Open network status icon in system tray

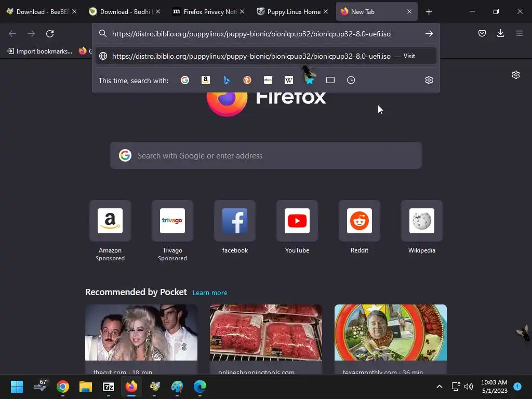[456, 387]
